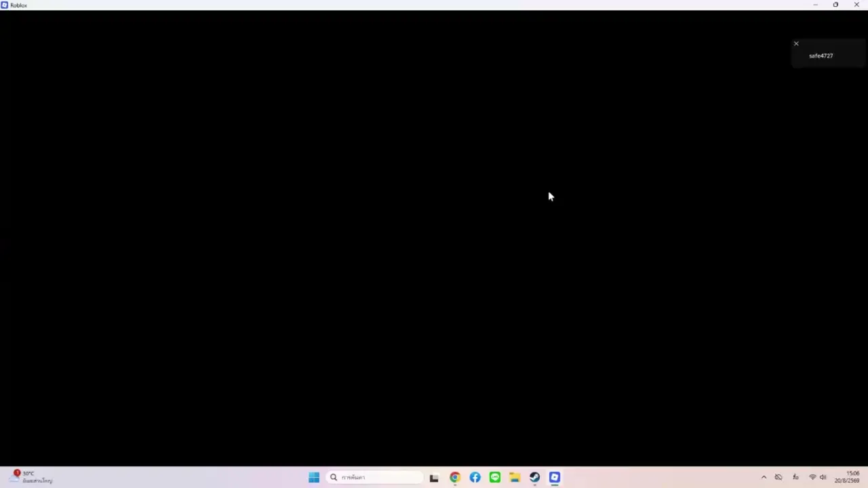Restore down the Roblox window
This screenshot has height=488, width=868.
[835, 5]
